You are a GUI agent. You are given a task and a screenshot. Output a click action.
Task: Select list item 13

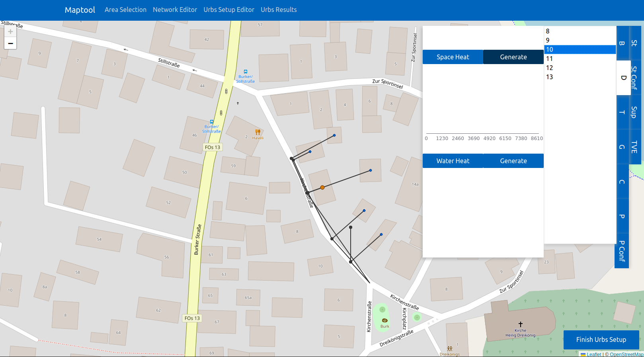580,77
